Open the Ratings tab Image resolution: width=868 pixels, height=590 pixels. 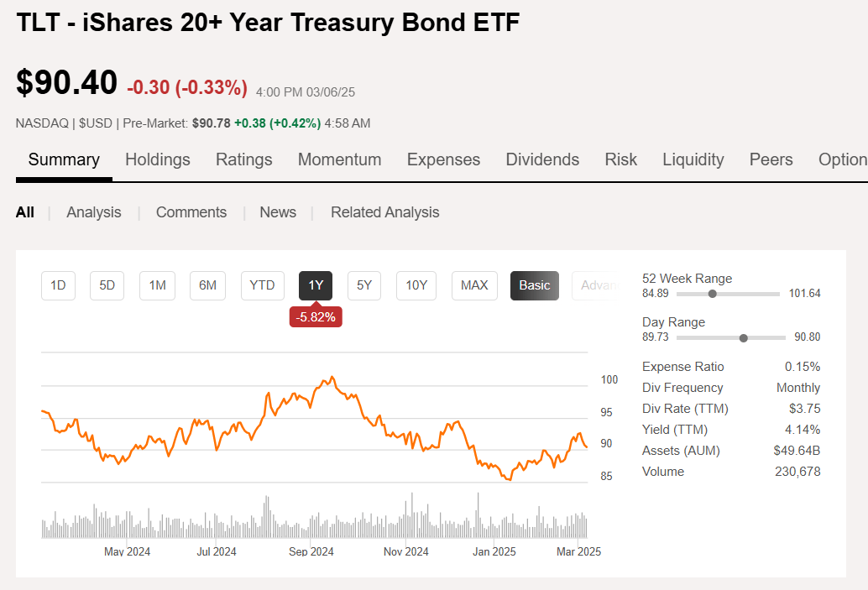pos(243,159)
